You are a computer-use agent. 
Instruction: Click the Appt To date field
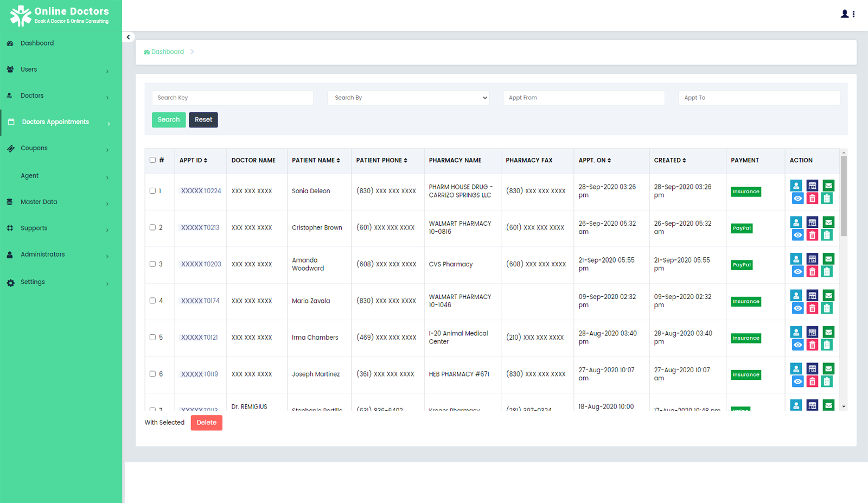[x=759, y=98]
